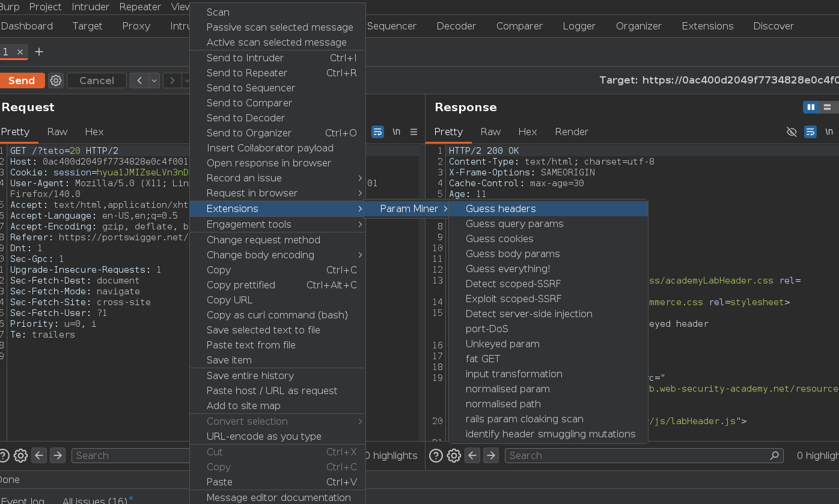The width and height of the screenshot is (839, 504).
Task: Open All issues (16) tab
Action: point(95,500)
